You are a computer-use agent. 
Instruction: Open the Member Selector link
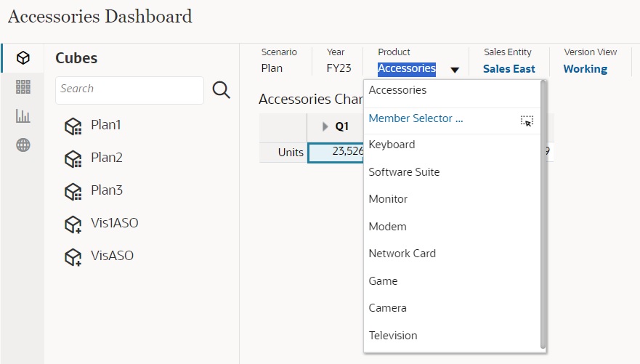point(416,118)
